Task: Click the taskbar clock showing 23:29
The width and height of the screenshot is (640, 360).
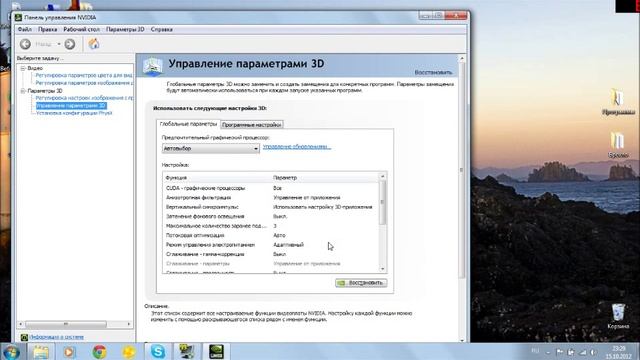Action: (x=619, y=352)
